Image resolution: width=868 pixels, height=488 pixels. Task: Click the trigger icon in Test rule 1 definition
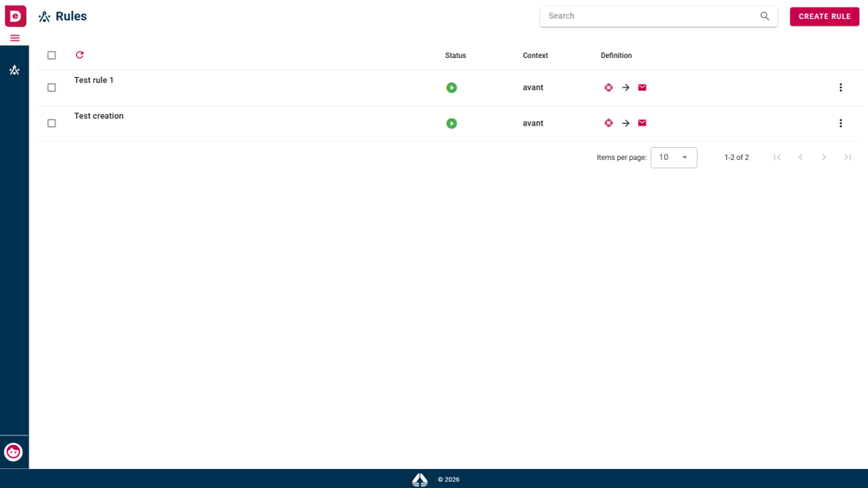tap(609, 87)
